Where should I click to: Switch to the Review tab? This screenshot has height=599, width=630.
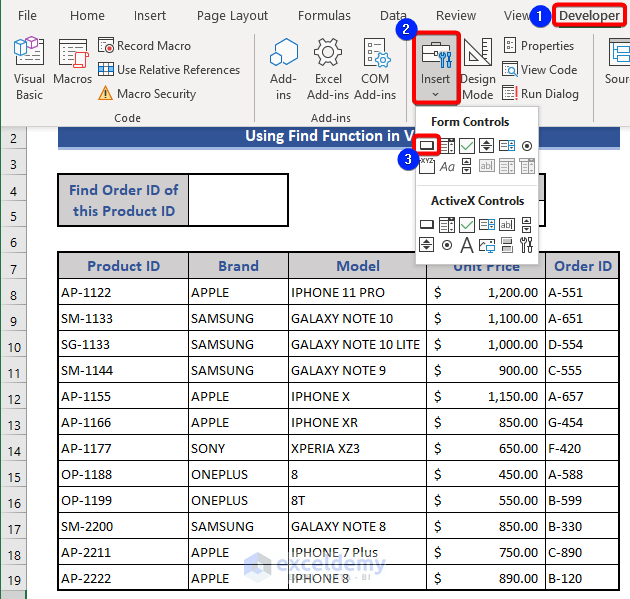coord(456,15)
